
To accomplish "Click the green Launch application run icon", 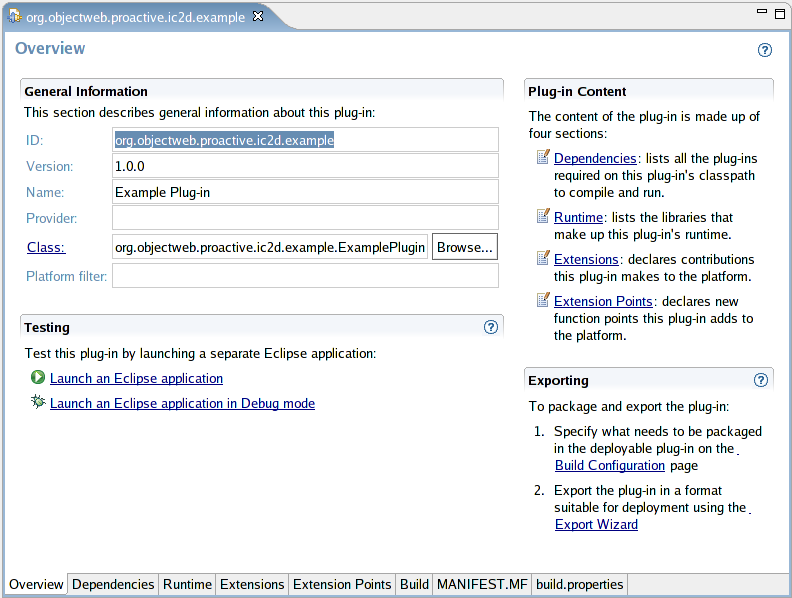I will coord(38,378).
